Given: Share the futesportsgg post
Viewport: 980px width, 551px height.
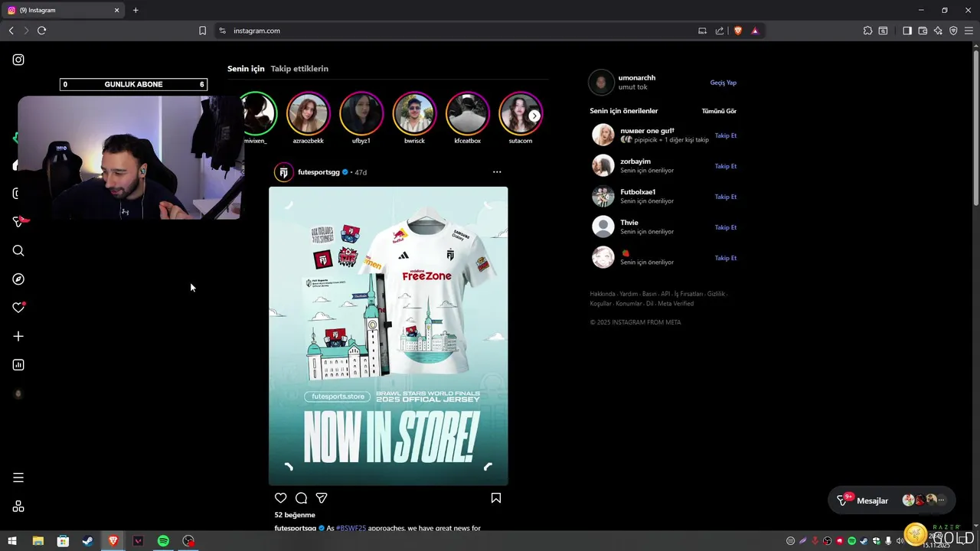Looking at the screenshot, I should click(x=322, y=498).
